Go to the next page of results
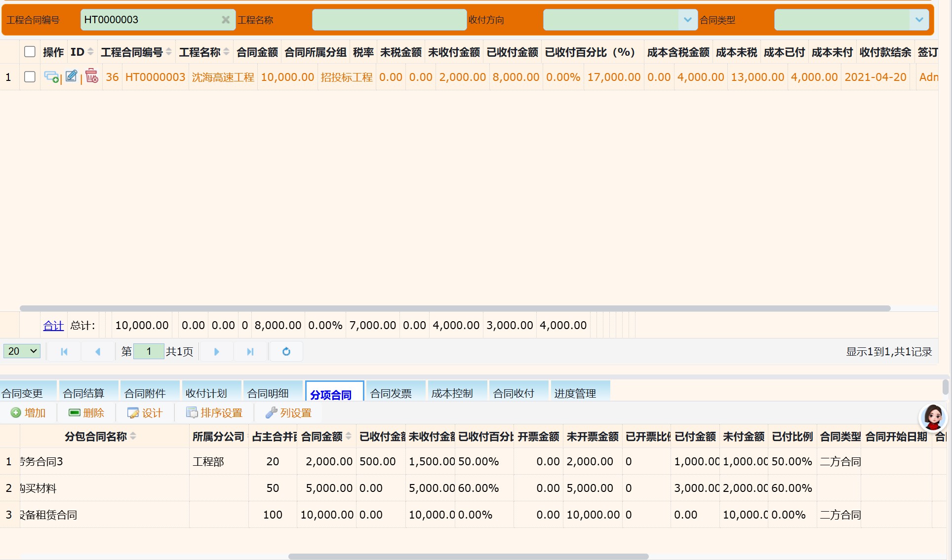The image size is (952, 560). 216,351
